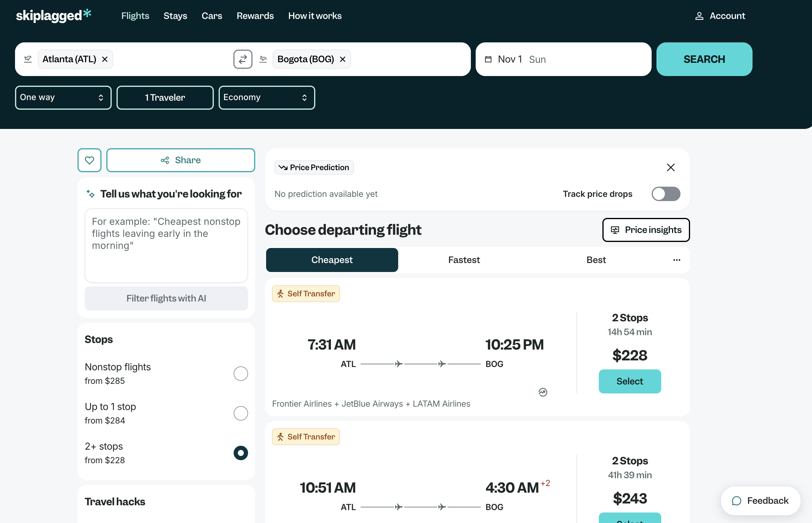Select Nonstop flights radio option
812x523 pixels.
pyautogui.click(x=241, y=374)
